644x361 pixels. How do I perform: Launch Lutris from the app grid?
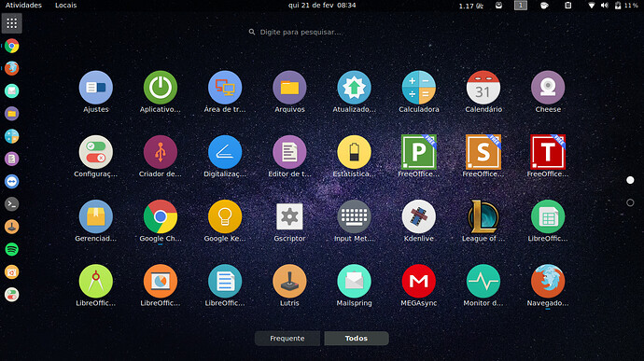289,281
